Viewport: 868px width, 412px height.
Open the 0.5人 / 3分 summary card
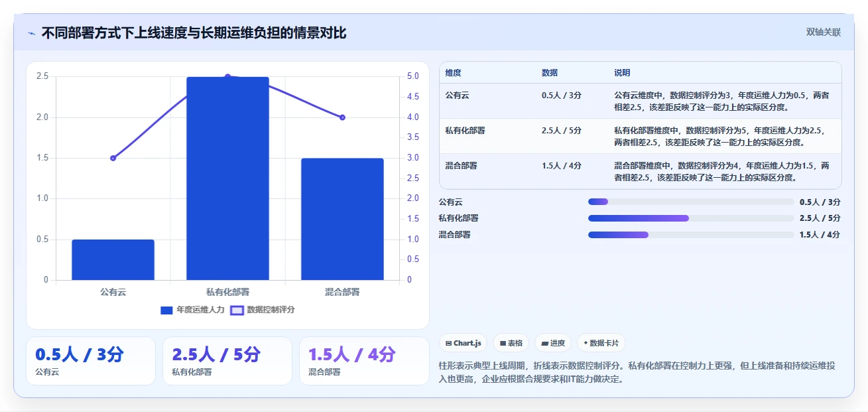91,361
